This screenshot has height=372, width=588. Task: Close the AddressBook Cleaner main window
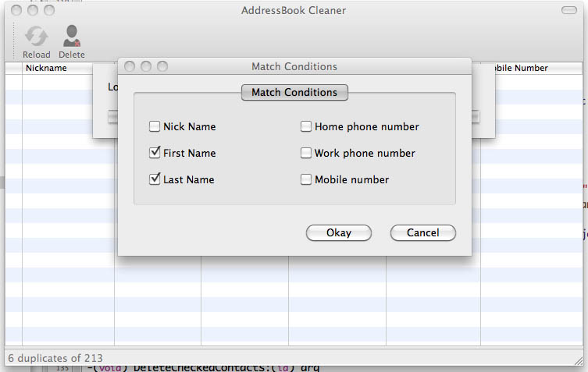pyautogui.click(x=17, y=11)
